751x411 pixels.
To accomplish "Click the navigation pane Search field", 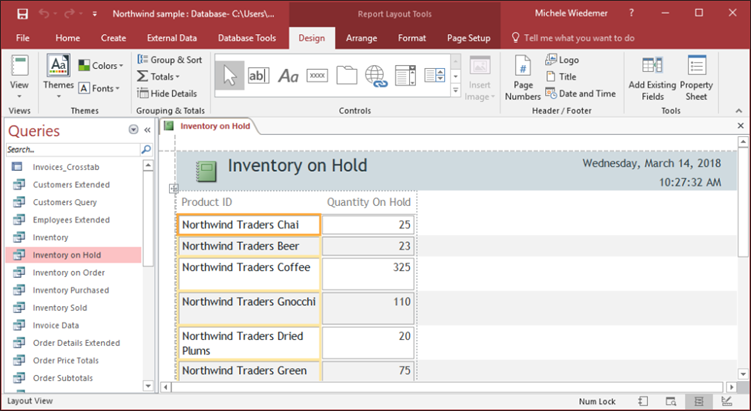I will click(x=72, y=149).
